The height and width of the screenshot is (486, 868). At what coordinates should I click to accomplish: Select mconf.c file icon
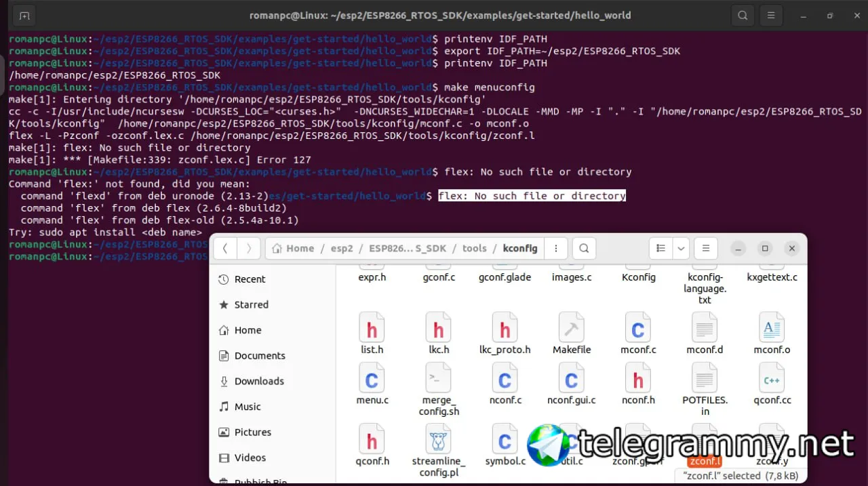tap(638, 328)
